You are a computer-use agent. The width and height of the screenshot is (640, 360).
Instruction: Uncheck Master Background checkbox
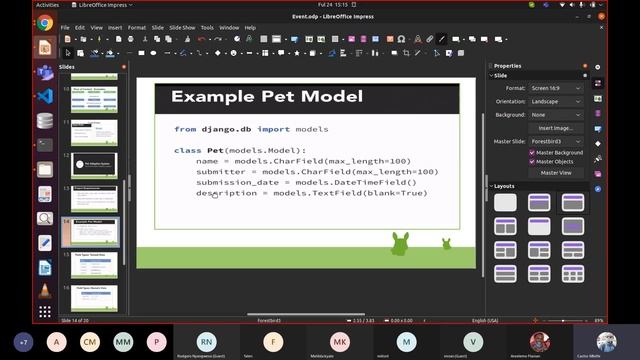click(532, 153)
